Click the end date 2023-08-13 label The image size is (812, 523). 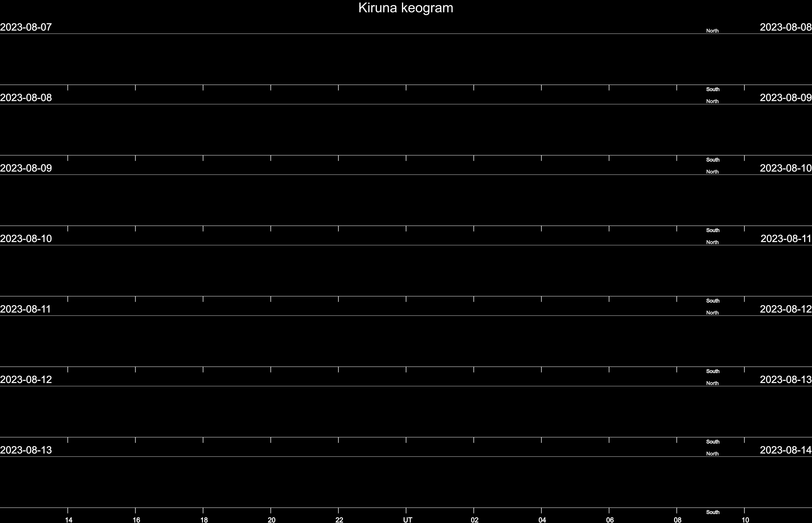click(x=786, y=380)
